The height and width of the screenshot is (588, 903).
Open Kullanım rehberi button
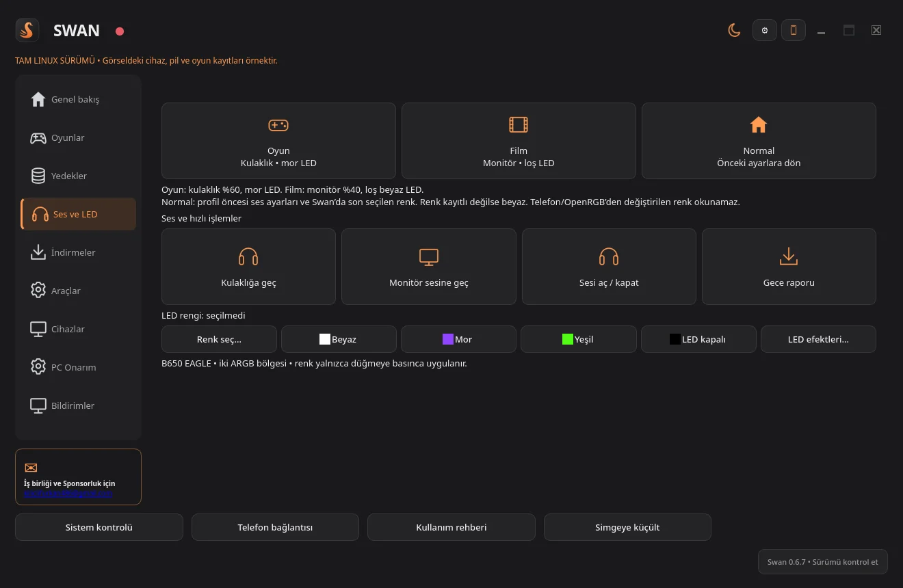(451, 527)
